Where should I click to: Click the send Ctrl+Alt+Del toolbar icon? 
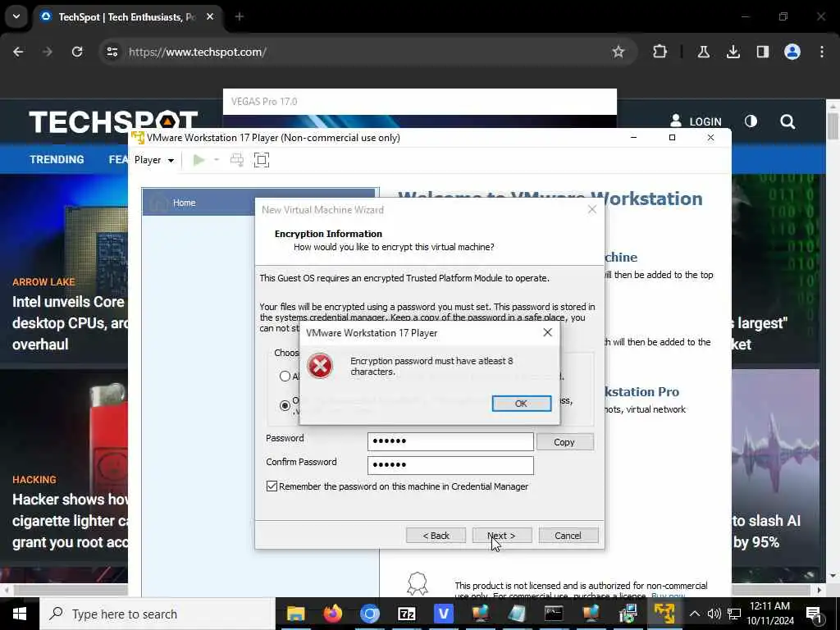click(x=237, y=160)
